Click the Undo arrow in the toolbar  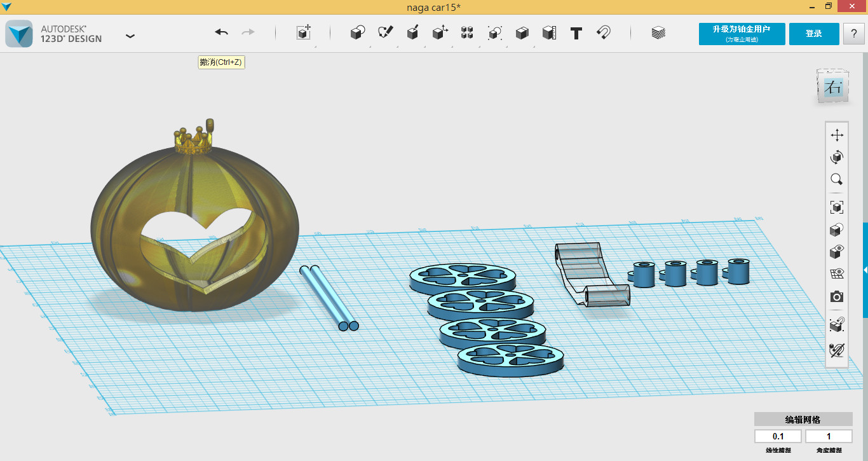(221, 32)
